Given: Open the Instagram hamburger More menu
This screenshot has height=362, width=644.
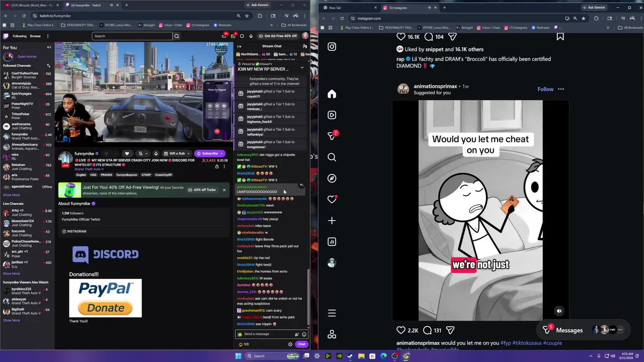Looking at the screenshot, I should (332, 313).
